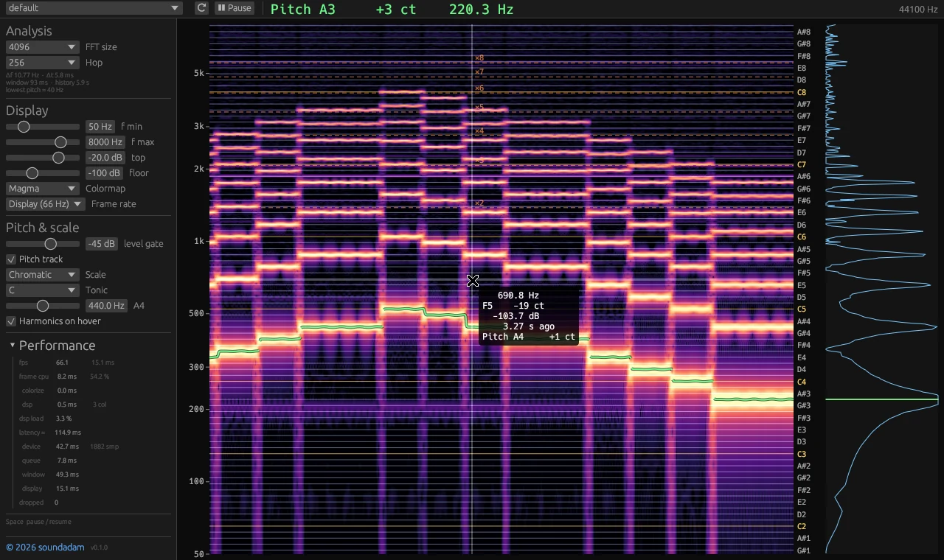Open the Tonic C dropdown
The image size is (944, 560).
pos(42,290)
